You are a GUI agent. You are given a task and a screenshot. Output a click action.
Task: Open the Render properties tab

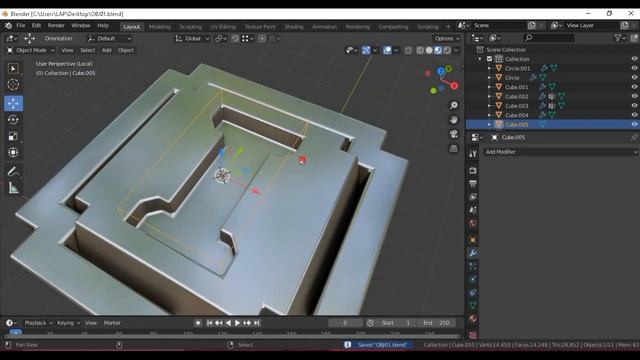[473, 170]
